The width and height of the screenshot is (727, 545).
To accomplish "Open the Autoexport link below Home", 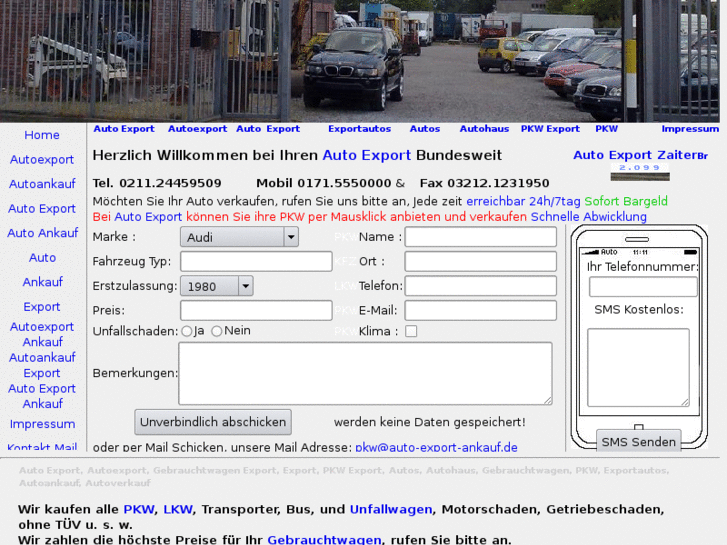I will [42, 160].
